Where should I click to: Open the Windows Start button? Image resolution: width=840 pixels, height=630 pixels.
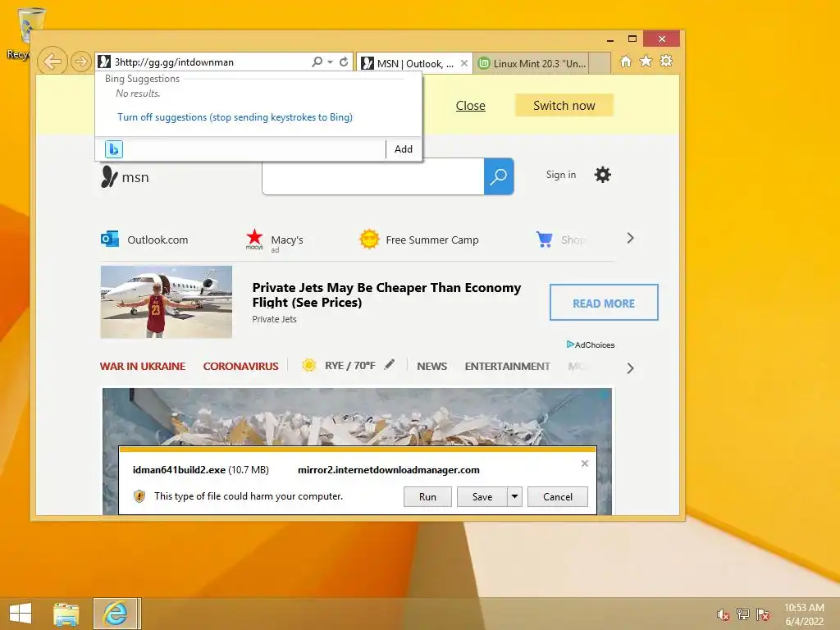pyautogui.click(x=20, y=614)
